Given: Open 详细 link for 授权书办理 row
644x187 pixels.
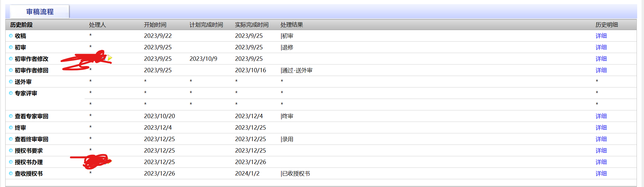Looking at the screenshot, I should [x=601, y=162].
